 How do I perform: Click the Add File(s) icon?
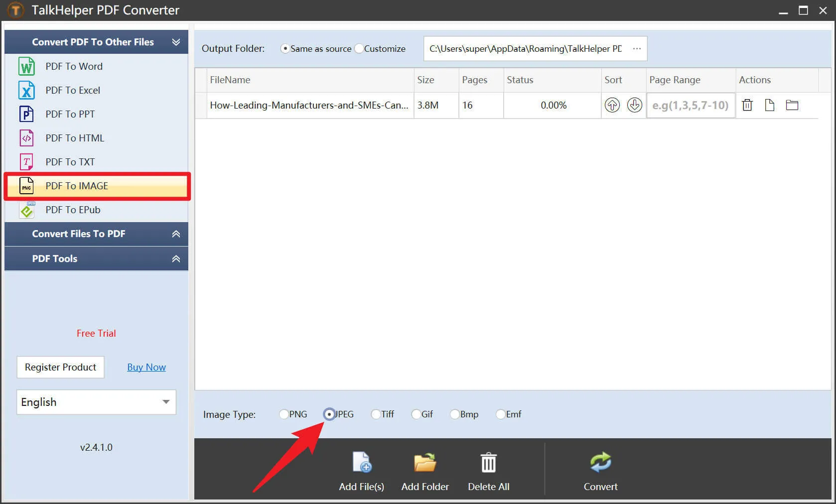(361, 463)
